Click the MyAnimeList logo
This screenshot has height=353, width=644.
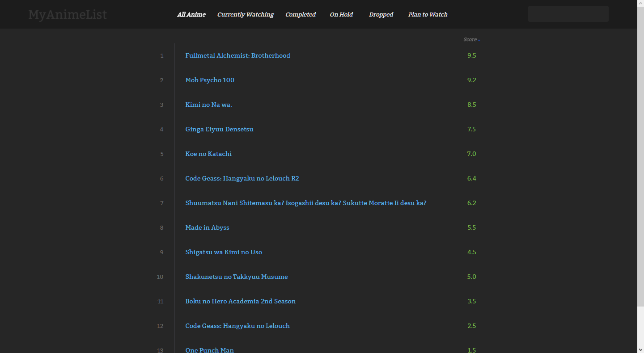pos(68,15)
